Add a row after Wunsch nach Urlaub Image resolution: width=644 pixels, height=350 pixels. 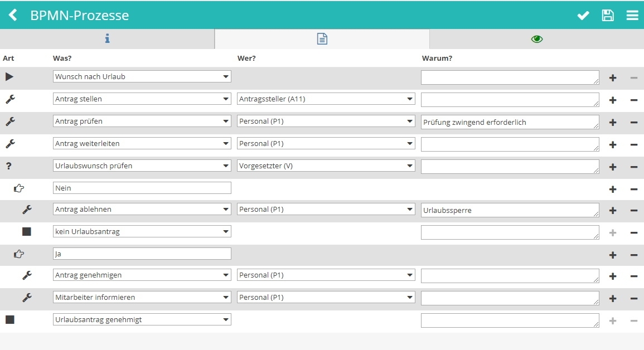point(613,78)
